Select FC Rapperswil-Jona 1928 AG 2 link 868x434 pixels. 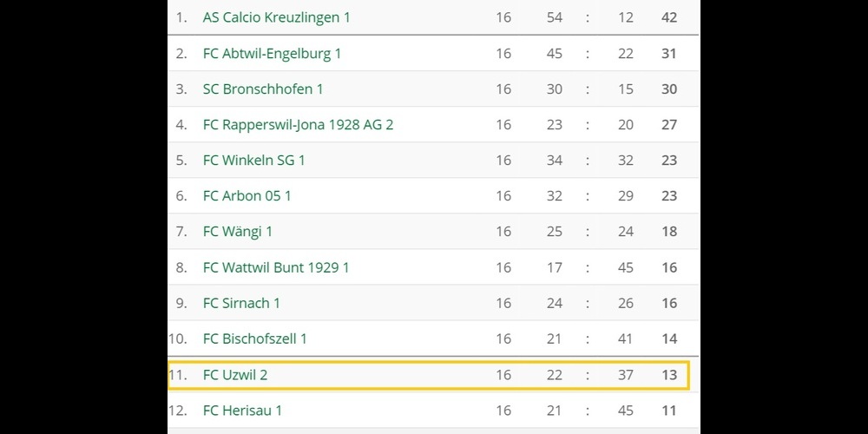point(298,125)
